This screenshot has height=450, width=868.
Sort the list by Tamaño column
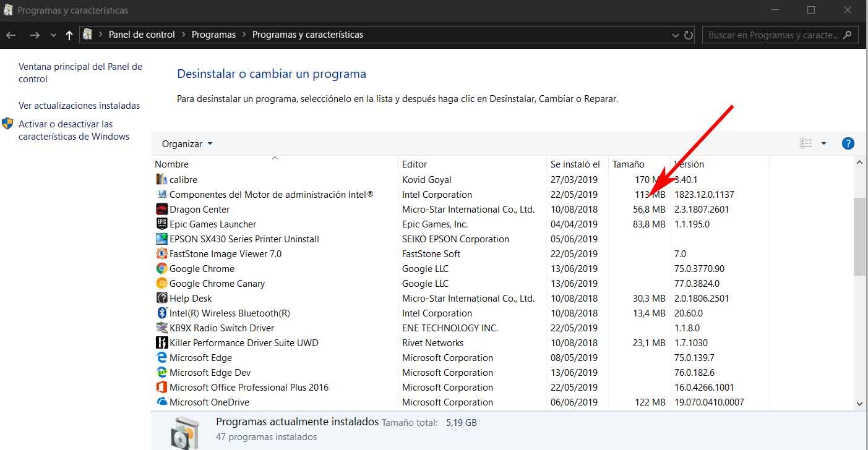pyautogui.click(x=628, y=164)
